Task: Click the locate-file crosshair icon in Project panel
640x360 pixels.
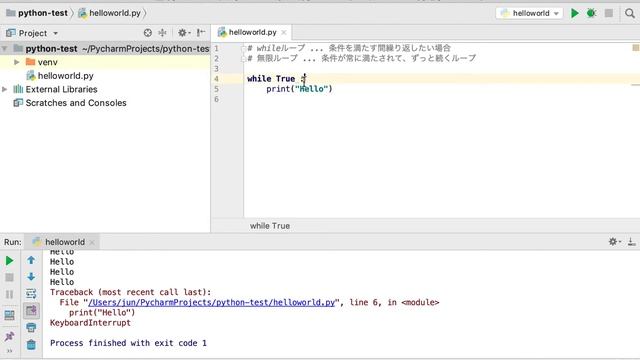Action: pos(148,33)
